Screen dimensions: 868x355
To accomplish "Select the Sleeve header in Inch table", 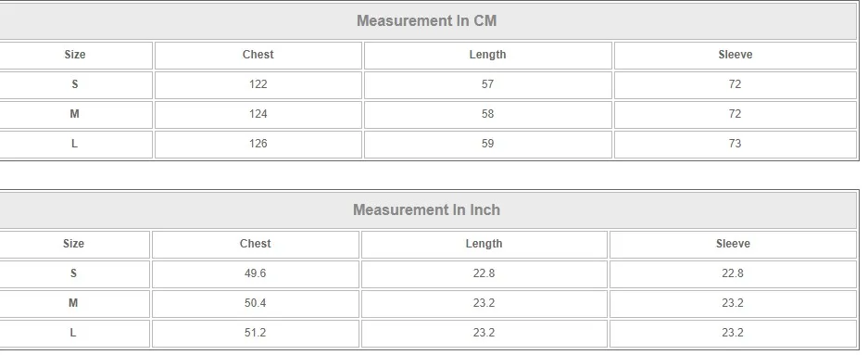I will [733, 244].
